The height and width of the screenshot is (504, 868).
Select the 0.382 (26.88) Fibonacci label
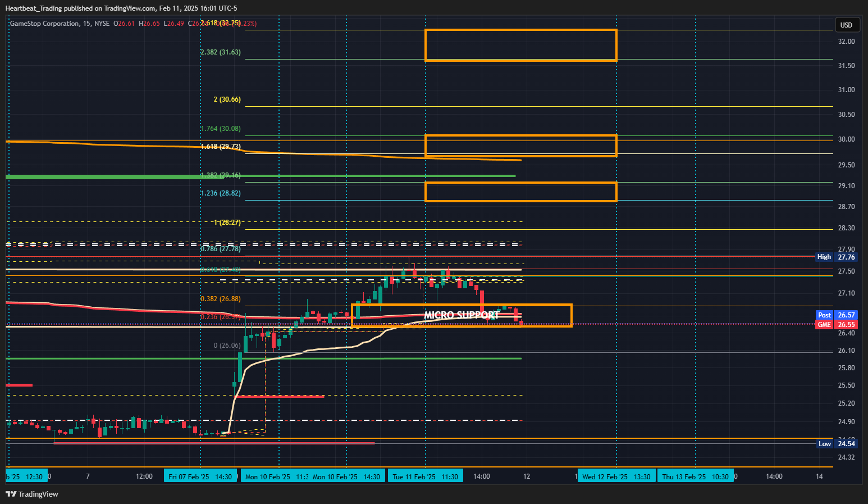(x=221, y=299)
